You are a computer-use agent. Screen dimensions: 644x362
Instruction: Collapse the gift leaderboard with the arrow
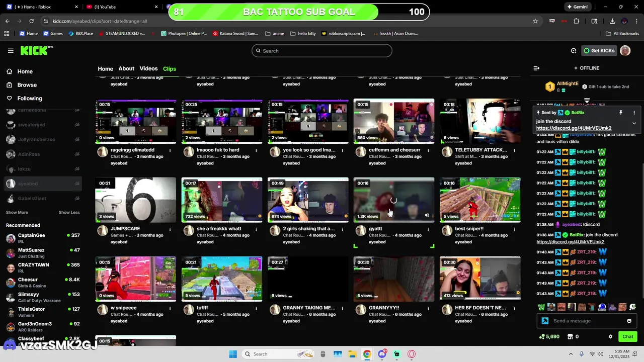[x=587, y=101]
